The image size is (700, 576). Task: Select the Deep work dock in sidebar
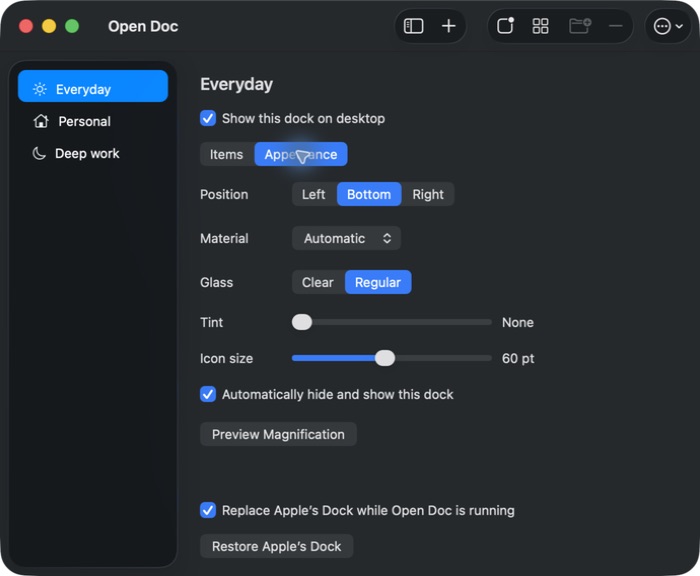coord(93,153)
